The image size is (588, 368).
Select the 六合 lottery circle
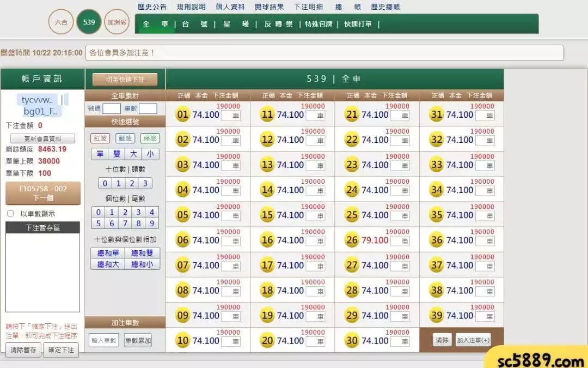pyautogui.click(x=61, y=22)
